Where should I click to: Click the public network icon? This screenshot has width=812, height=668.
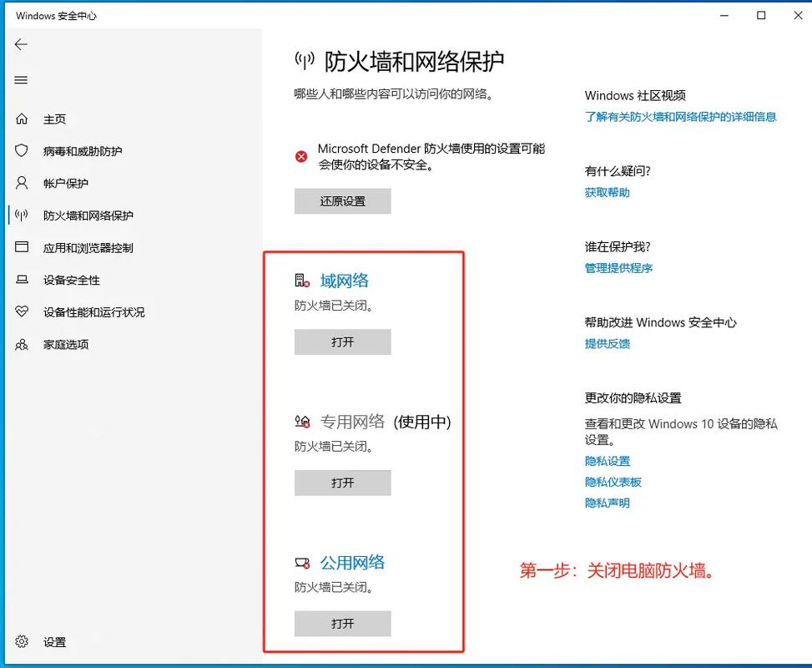coord(302,563)
